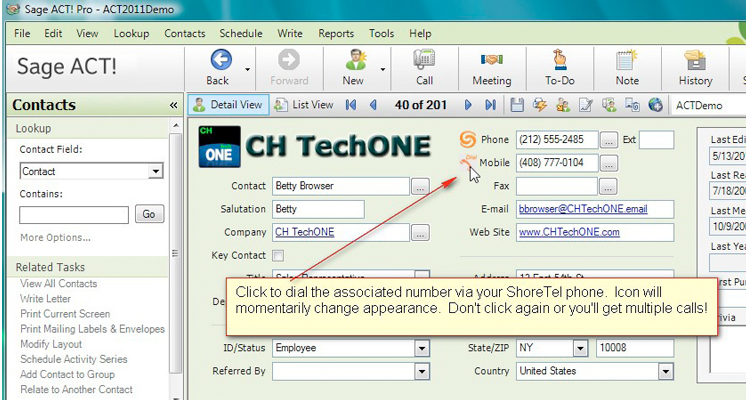Screen dimensions: 746x400
Task: Open the Help menu
Action: (420, 33)
